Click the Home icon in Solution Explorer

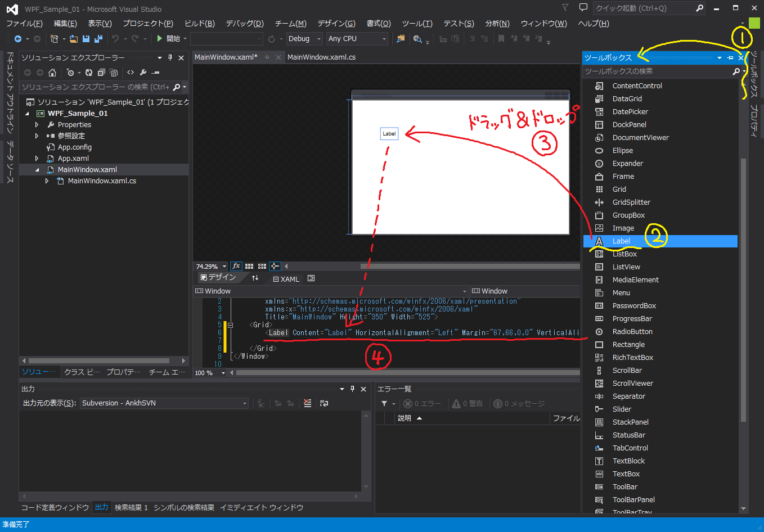click(52, 73)
